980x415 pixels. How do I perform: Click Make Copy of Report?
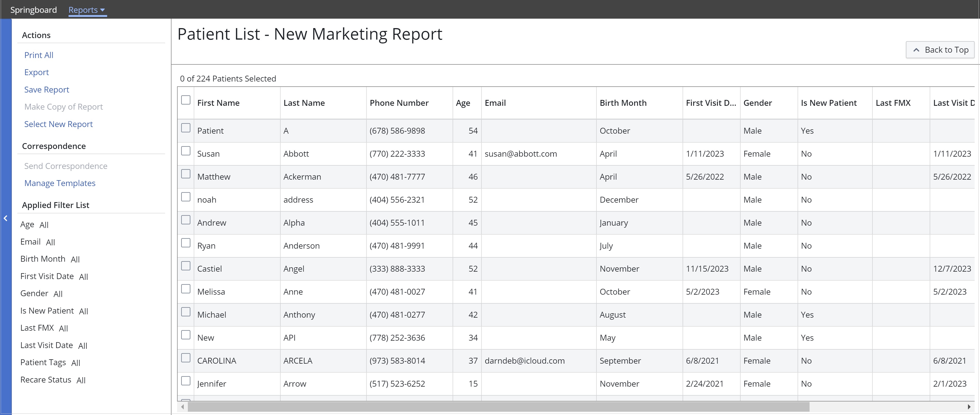click(64, 107)
